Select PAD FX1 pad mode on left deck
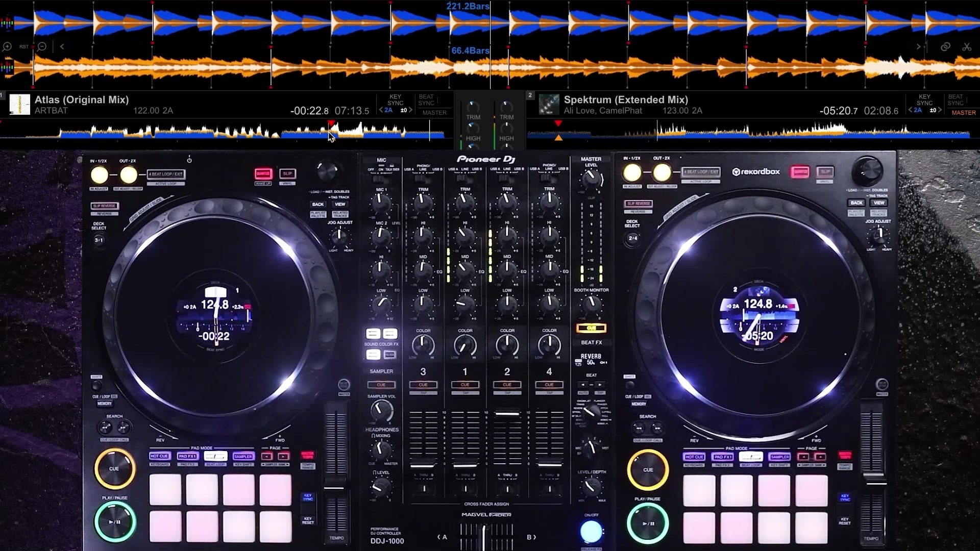The image size is (980, 551). [187, 456]
